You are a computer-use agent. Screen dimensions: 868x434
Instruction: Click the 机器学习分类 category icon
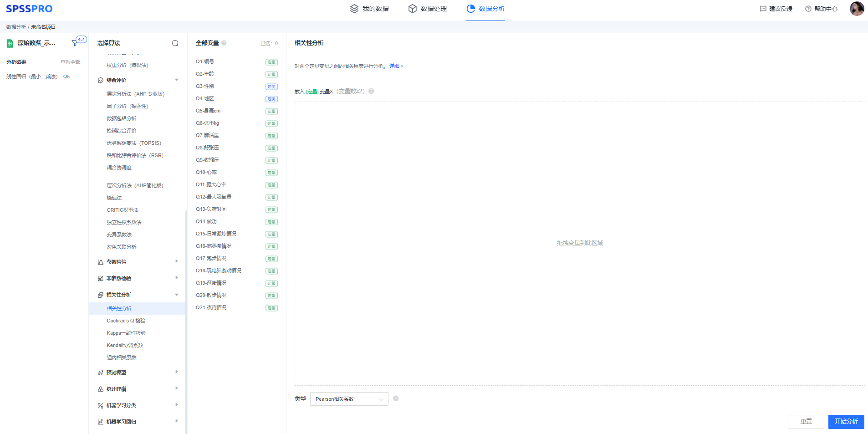101,405
